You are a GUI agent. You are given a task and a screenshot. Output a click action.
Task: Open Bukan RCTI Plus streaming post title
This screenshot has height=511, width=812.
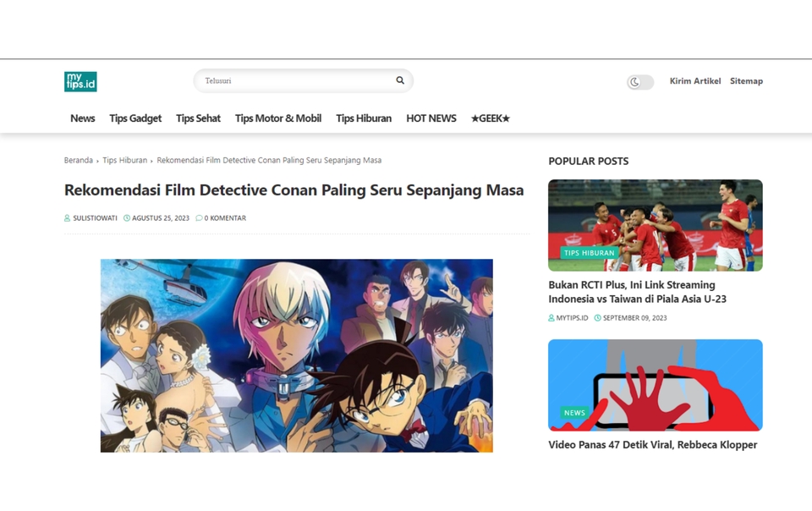click(x=638, y=292)
